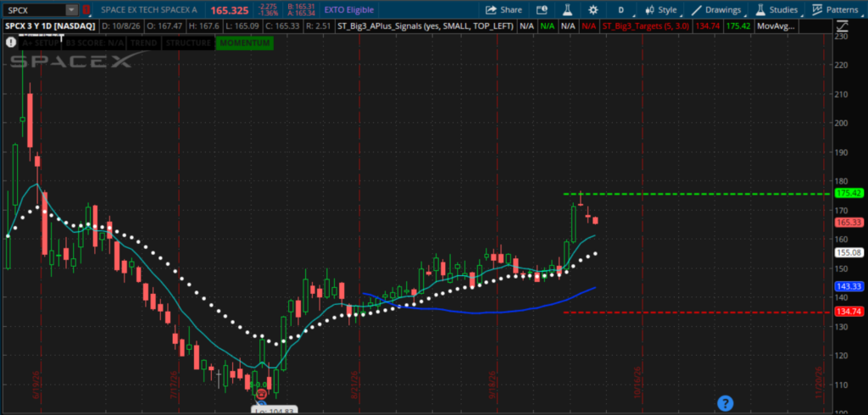Click the white 155.08 price axis tag
This screenshot has width=868, height=415.
[x=849, y=253]
